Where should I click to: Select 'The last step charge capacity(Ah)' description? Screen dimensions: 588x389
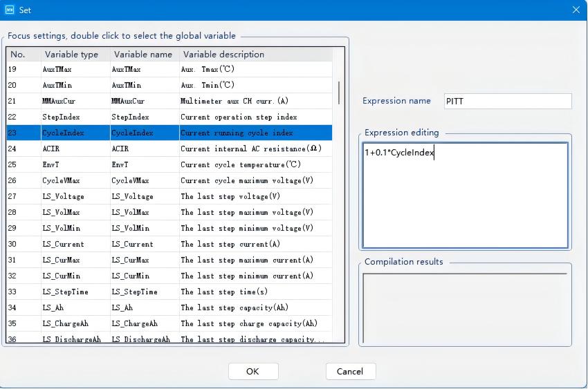click(x=256, y=323)
